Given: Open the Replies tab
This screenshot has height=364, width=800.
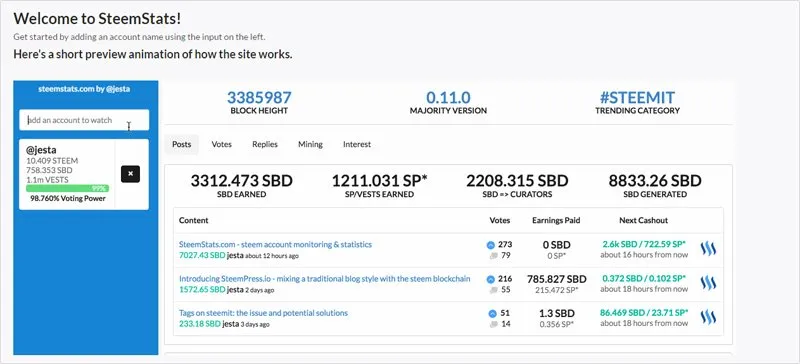Looking at the screenshot, I should (x=265, y=144).
